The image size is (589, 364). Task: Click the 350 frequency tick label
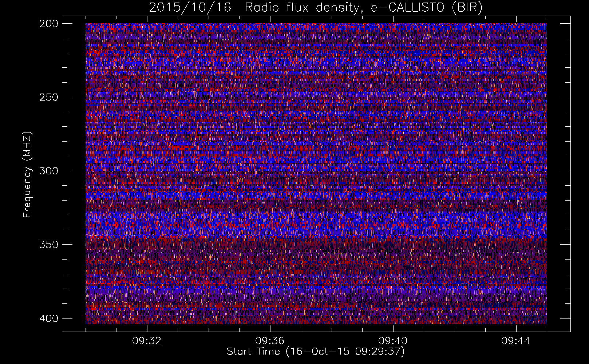[x=48, y=244]
